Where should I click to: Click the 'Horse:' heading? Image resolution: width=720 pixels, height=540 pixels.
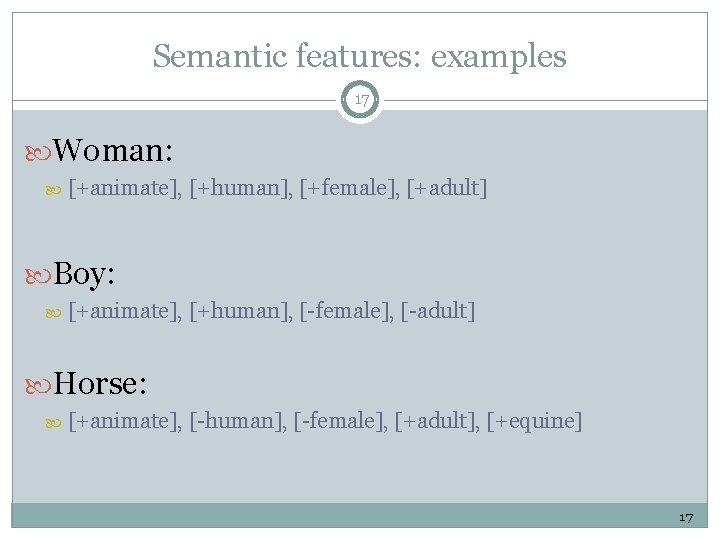[101, 383]
